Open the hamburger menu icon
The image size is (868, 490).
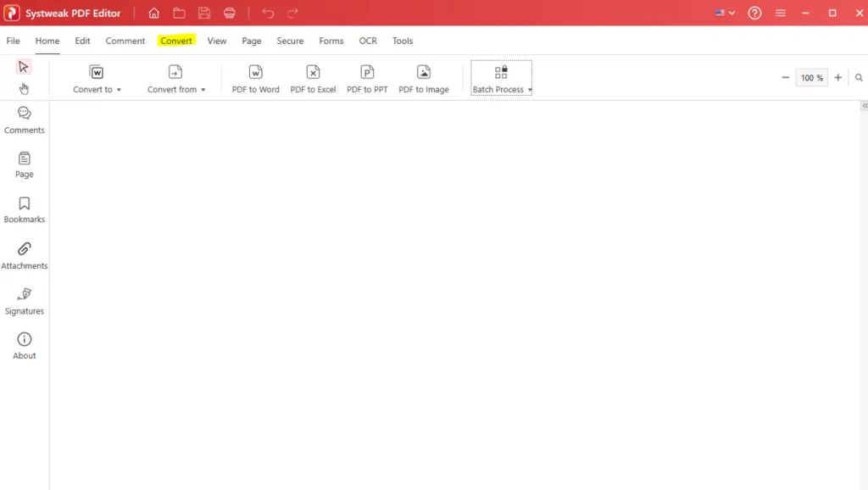click(x=781, y=13)
